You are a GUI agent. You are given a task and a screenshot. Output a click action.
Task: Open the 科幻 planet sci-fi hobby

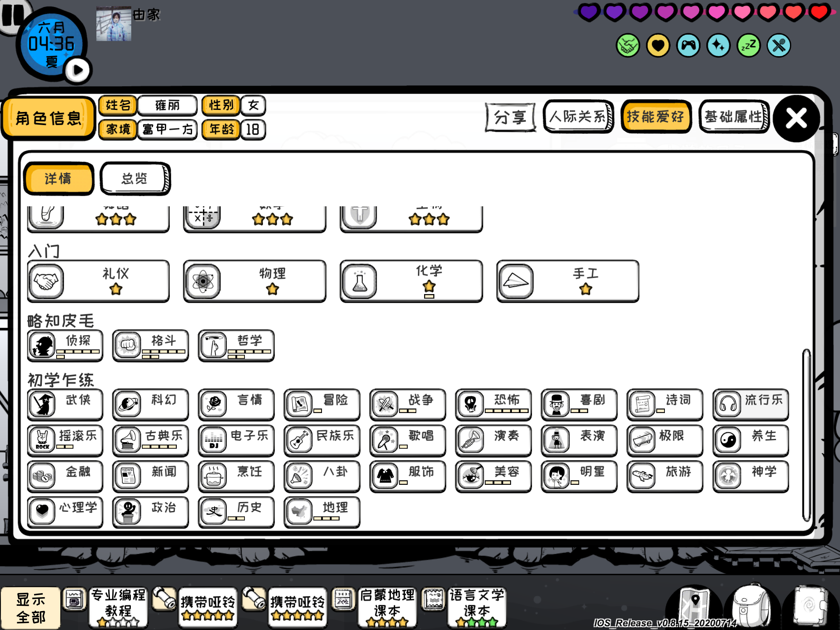tap(151, 405)
